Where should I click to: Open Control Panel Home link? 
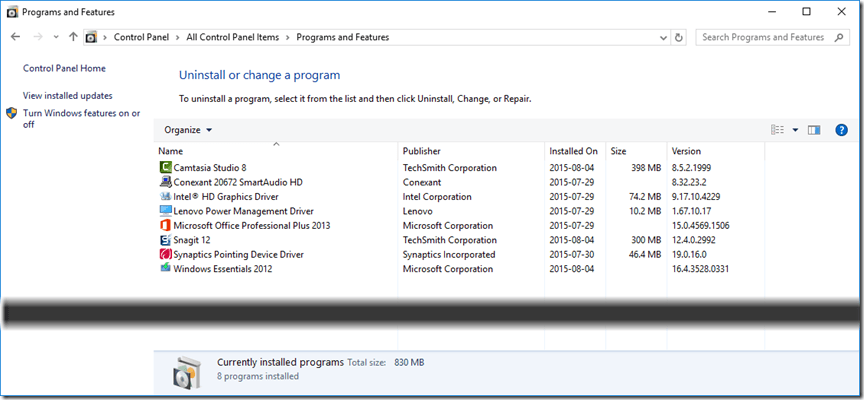(64, 69)
